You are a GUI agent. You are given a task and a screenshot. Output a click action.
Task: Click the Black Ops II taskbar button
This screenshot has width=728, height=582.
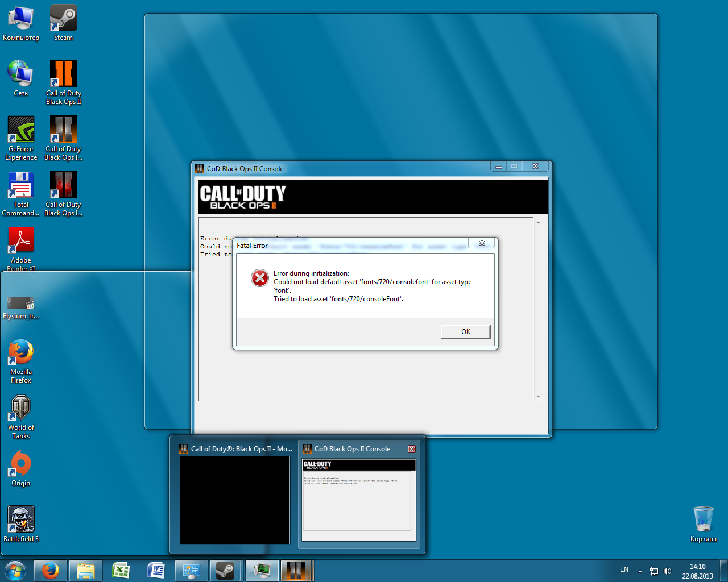(296, 571)
